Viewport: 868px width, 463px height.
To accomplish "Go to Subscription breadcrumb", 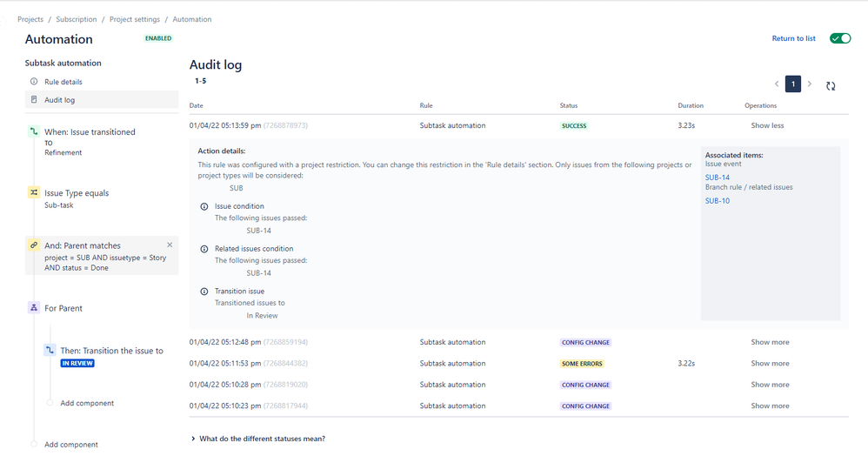I will click(x=77, y=19).
